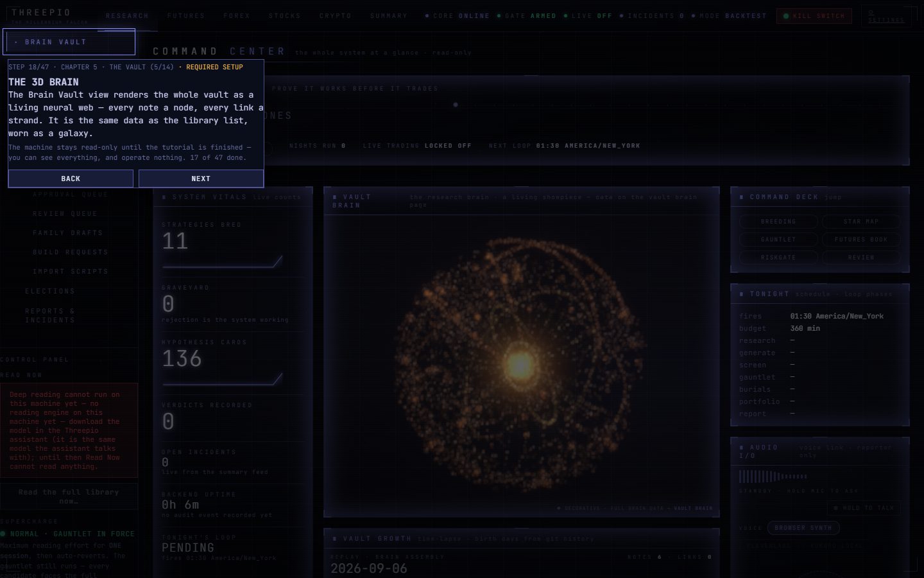The height and width of the screenshot is (578, 924).
Task: Jump to Gauntlet from Command Deck
Action: (778, 240)
